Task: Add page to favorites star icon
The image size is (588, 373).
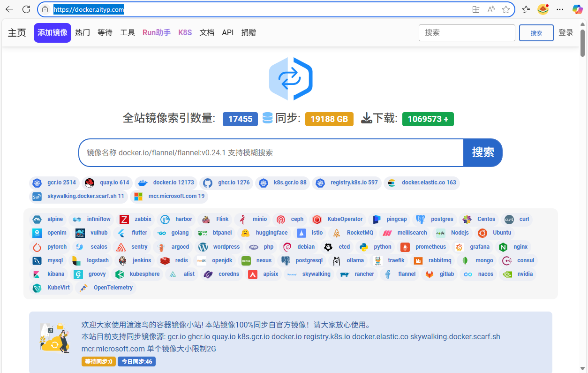Action: pyautogui.click(x=506, y=9)
